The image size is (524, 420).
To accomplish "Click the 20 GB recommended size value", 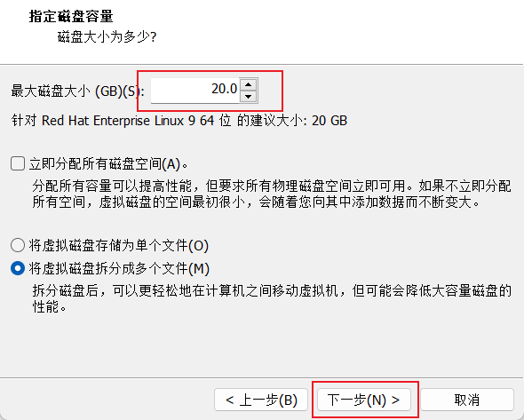I will point(329,121).
